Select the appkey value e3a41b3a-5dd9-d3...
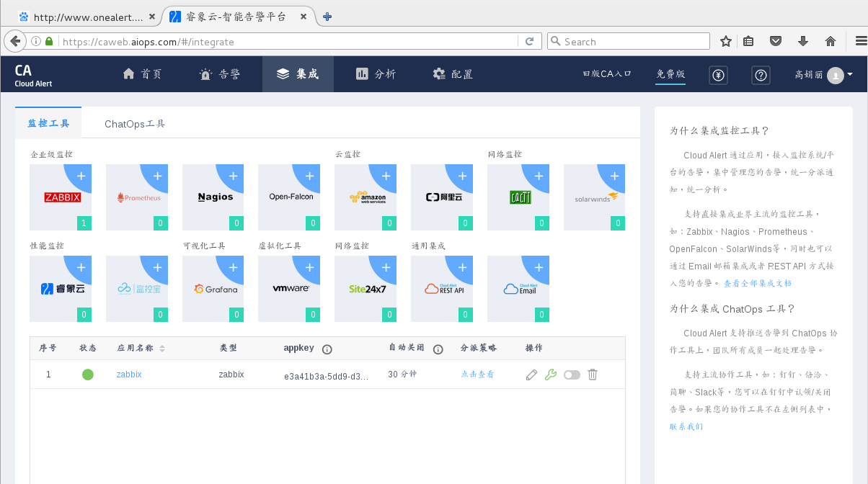Viewport: 868px width, 484px height. click(x=327, y=376)
